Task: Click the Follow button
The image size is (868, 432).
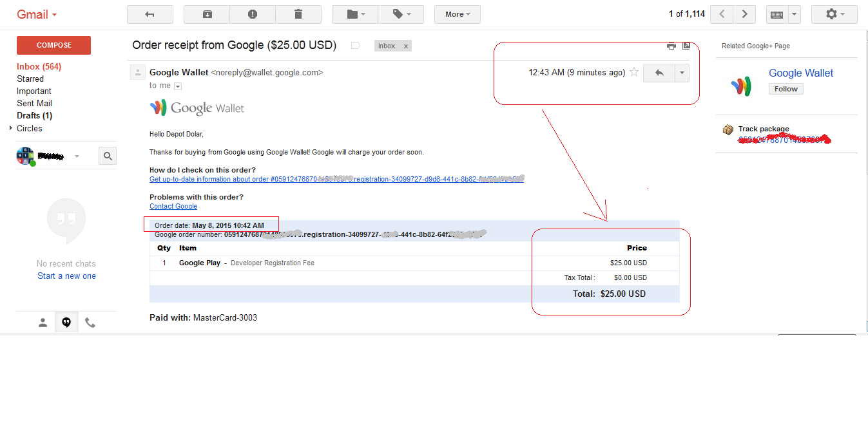Action: click(786, 89)
